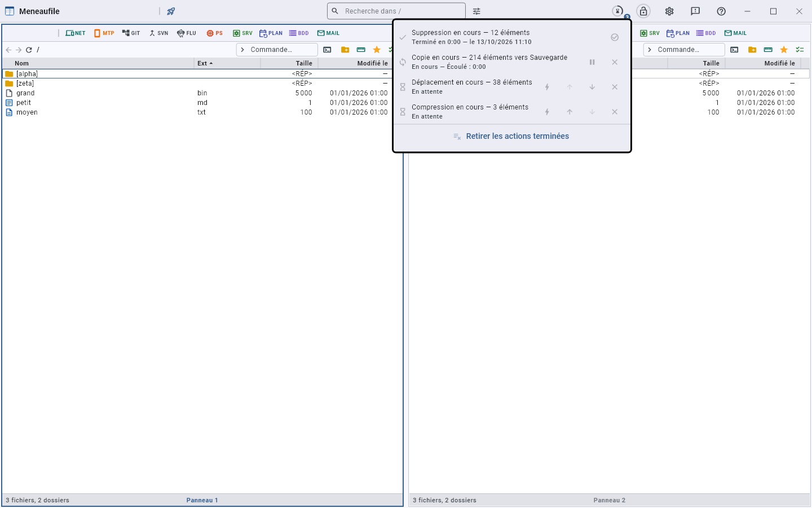Go back in Panneau 1 navigation

(8, 50)
